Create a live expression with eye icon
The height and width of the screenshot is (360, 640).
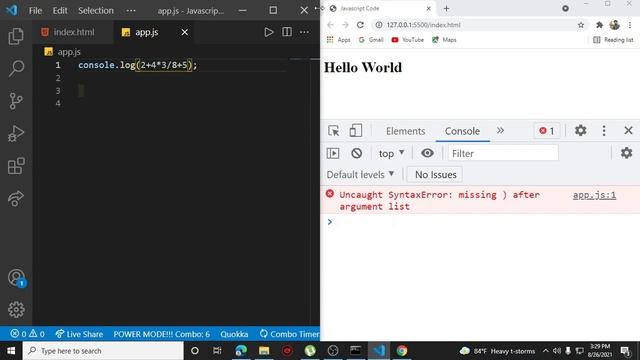(427, 153)
